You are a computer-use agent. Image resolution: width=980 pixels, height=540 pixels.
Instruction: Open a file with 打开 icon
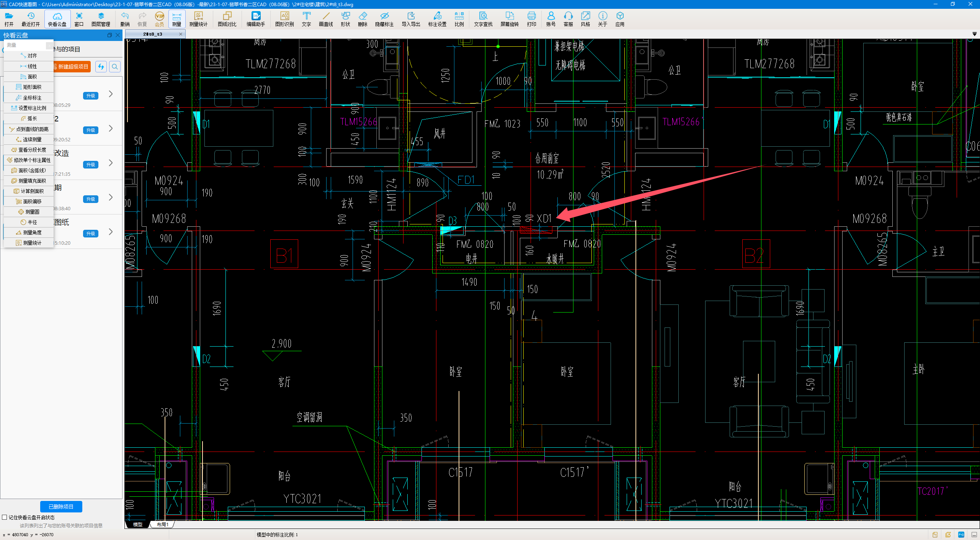pyautogui.click(x=9, y=19)
